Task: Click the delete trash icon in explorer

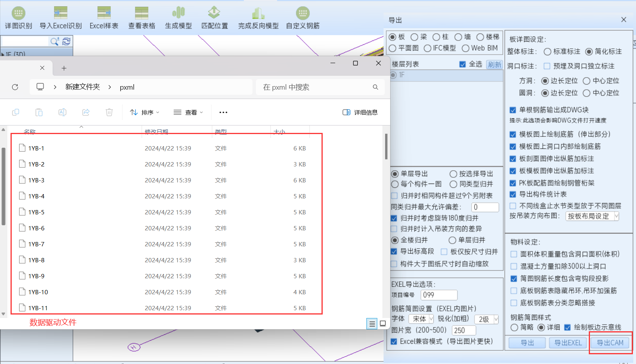Action: click(x=109, y=112)
